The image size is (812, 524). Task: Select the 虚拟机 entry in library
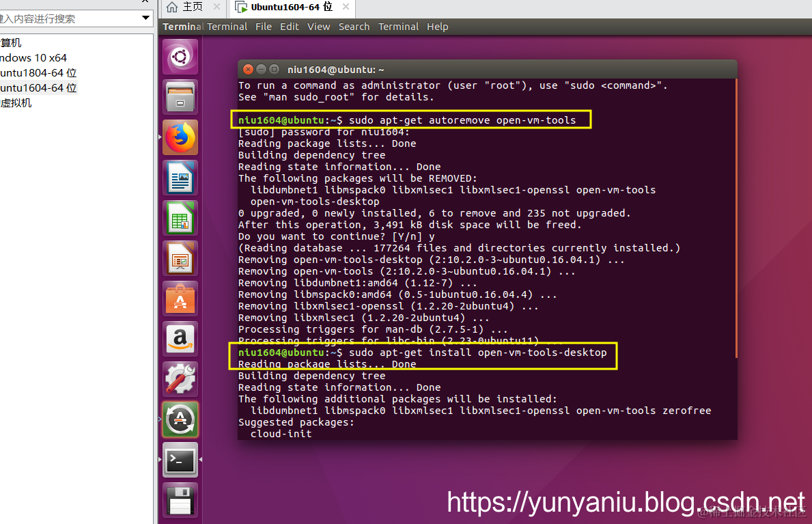(x=16, y=102)
